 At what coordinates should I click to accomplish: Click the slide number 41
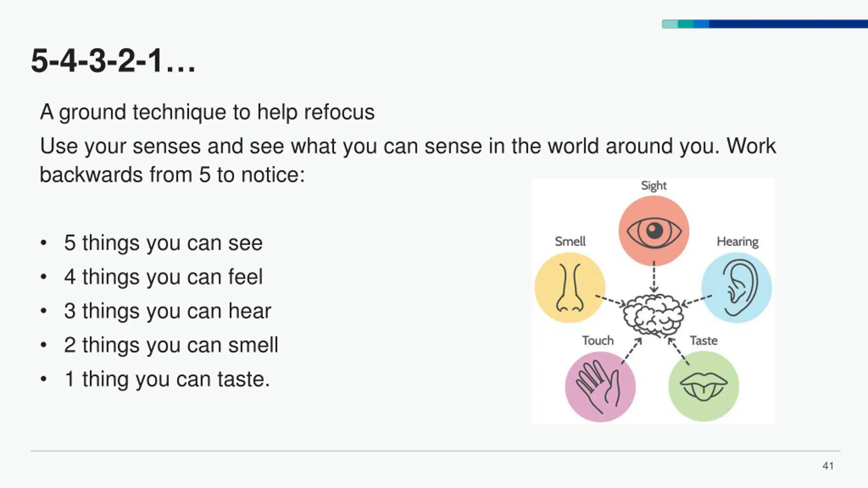pyautogui.click(x=828, y=466)
